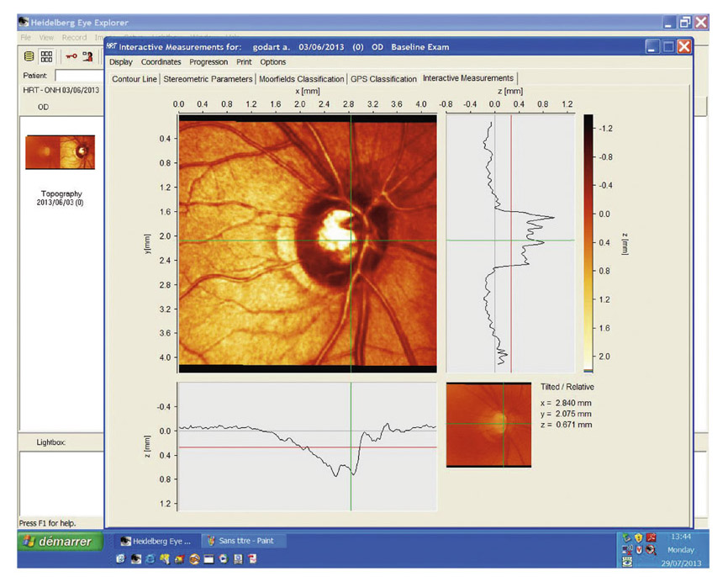Image resolution: width=728 pixels, height=587 pixels.
Task: Click the grid view toolbar icon
Action: tap(47, 56)
